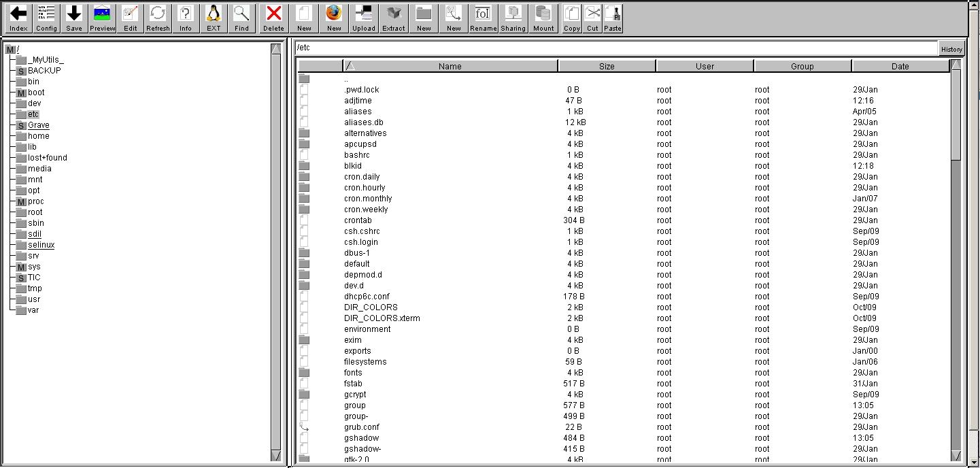Click the Edit toolbar icon
980x468 pixels.
(x=130, y=18)
